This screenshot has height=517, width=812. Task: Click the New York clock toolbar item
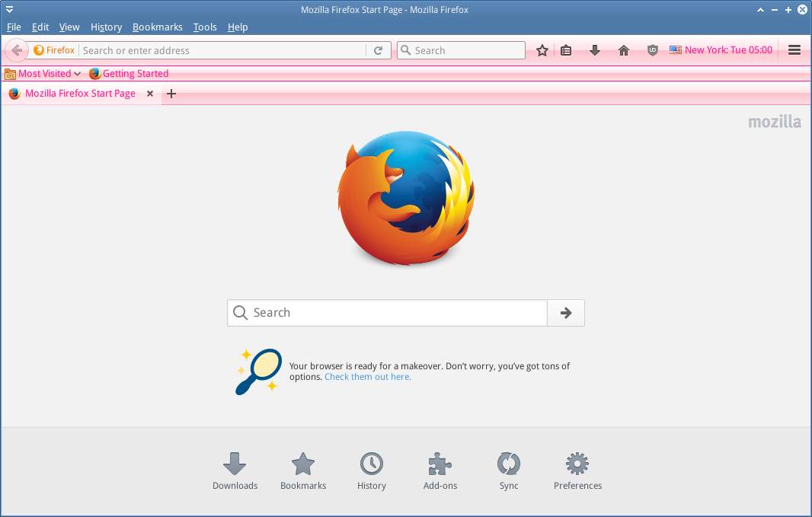click(x=721, y=50)
